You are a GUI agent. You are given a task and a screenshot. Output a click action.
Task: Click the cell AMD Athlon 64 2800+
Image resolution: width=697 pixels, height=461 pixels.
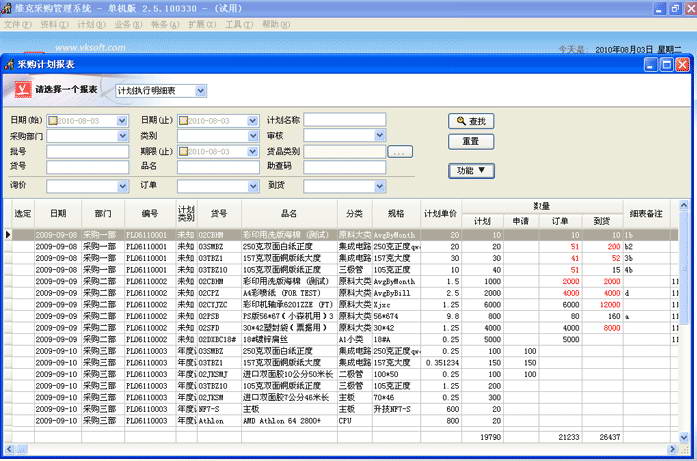(x=289, y=421)
